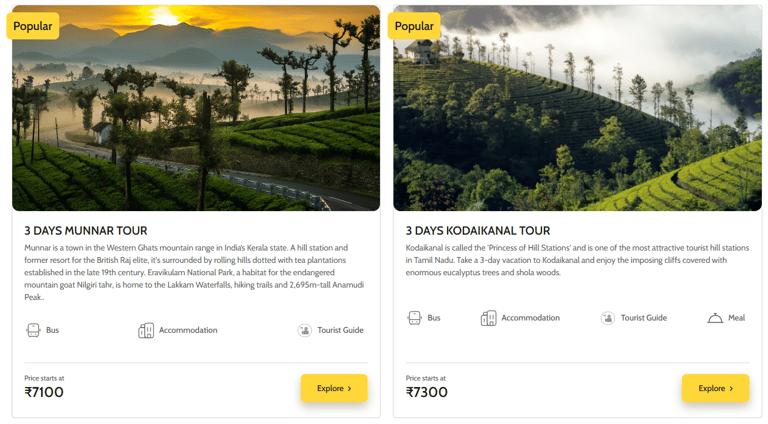768x424 pixels.
Task: Open the 3 Days Kodaikanal Tour title
Action: (x=478, y=231)
